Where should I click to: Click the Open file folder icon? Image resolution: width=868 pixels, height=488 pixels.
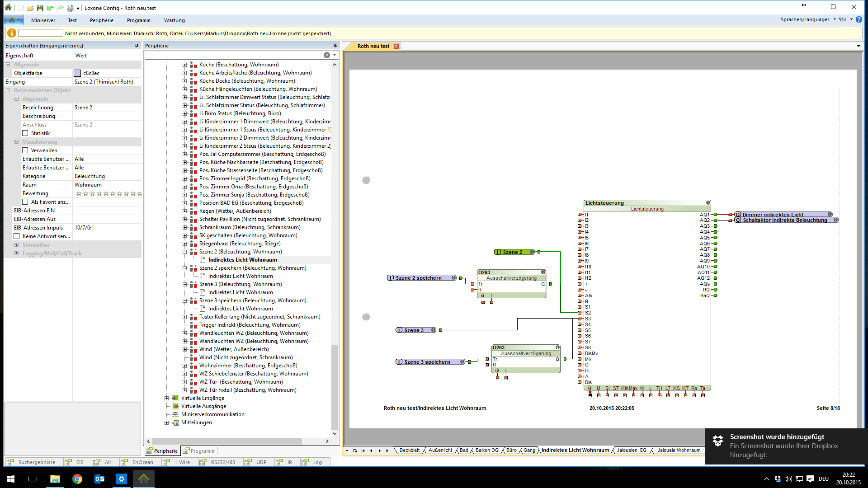pos(30,8)
